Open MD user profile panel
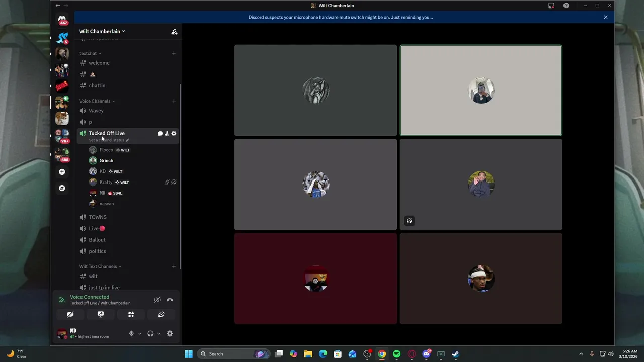 [90, 333]
